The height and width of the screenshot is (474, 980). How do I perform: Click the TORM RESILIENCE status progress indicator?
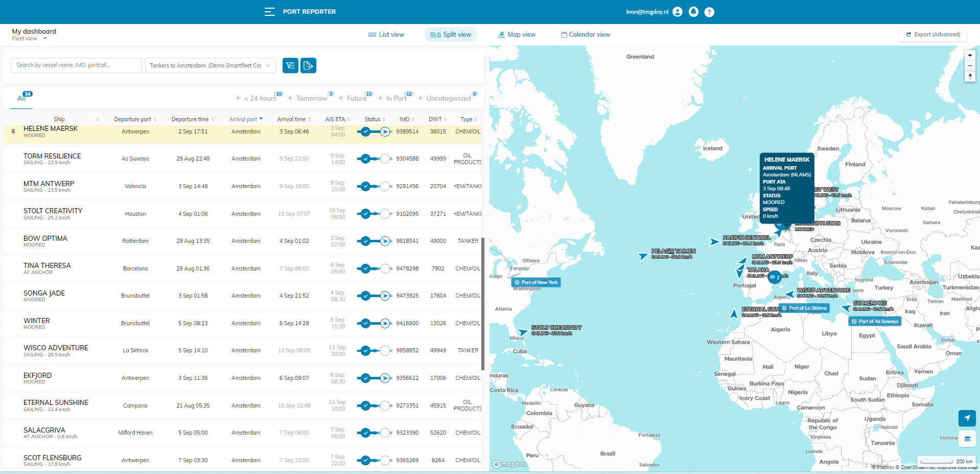(375, 159)
